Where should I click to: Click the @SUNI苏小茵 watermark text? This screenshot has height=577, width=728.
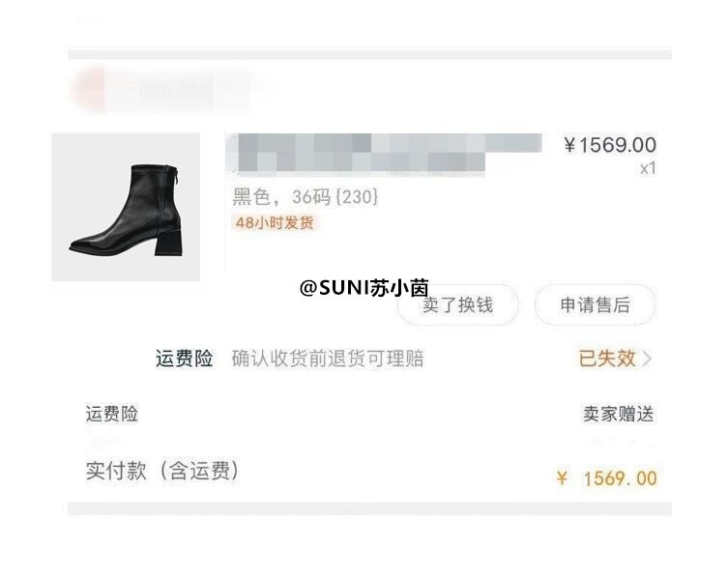[x=364, y=288]
